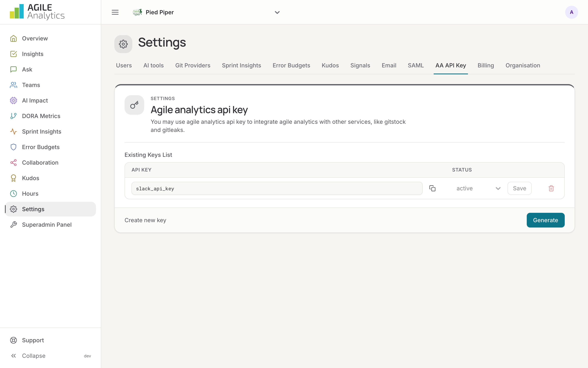Image resolution: width=588 pixels, height=368 pixels.
Task: Open Kudos in the sidebar
Action: pyautogui.click(x=50, y=178)
